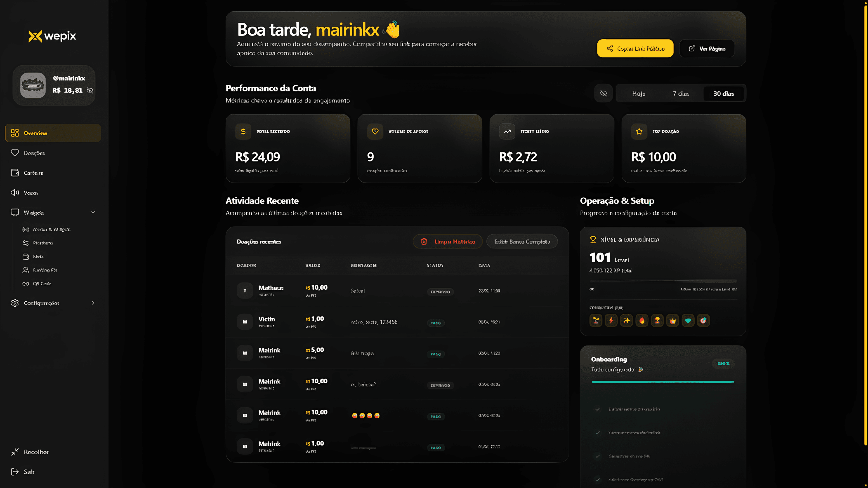Switch the period to 7 dias
The width and height of the screenshot is (868, 488).
[681, 94]
